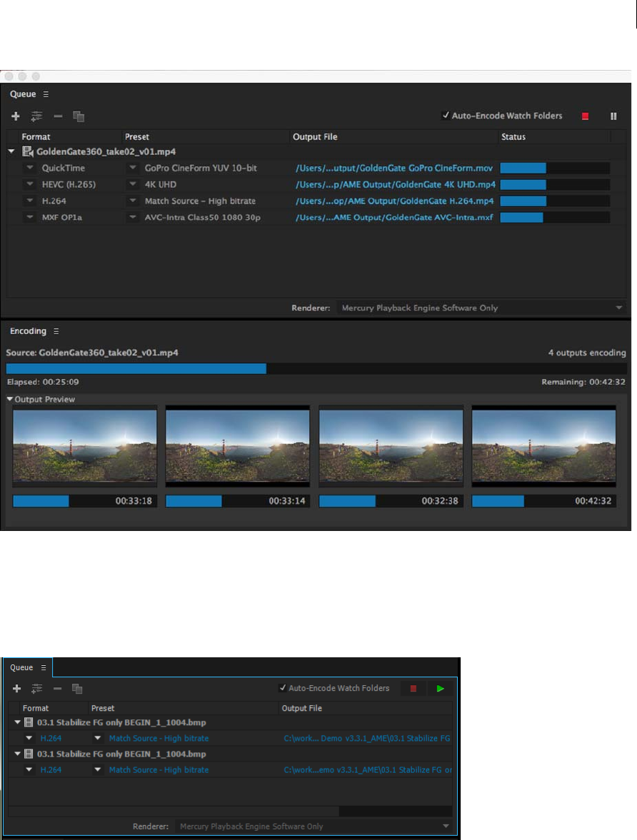The height and width of the screenshot is (840, 637).
Task: Click the overall Encoding progress bar
Action: (x=316, y=368)
